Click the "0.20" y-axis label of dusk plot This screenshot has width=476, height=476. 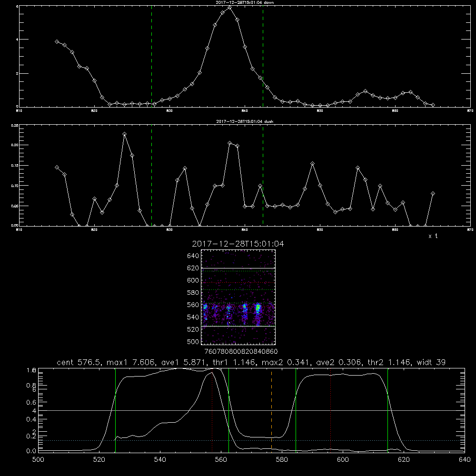(15, 145)
